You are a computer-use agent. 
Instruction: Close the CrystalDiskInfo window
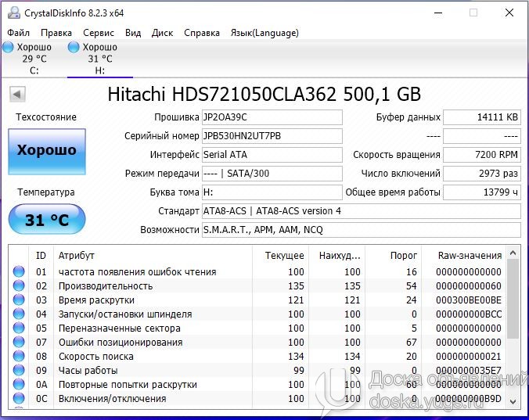tap(509, 13)
